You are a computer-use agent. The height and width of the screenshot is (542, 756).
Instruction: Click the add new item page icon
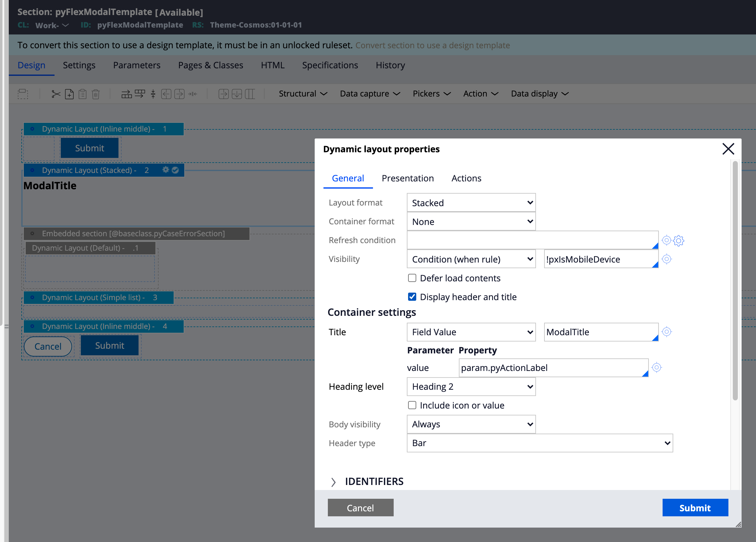[x=69, y=94]
